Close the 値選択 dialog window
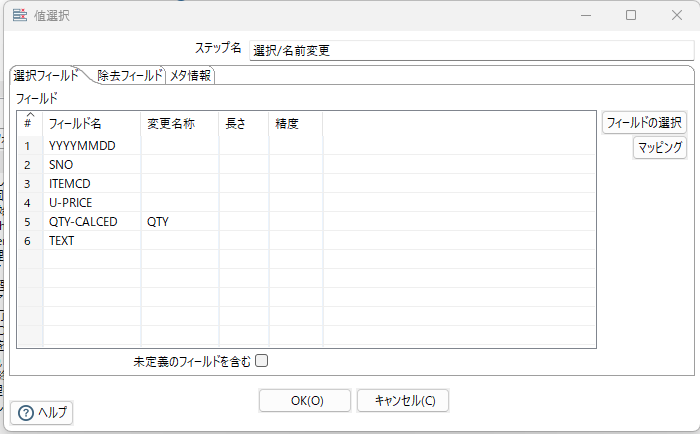Viewport: 700px width, 434px height. point(677,15)
